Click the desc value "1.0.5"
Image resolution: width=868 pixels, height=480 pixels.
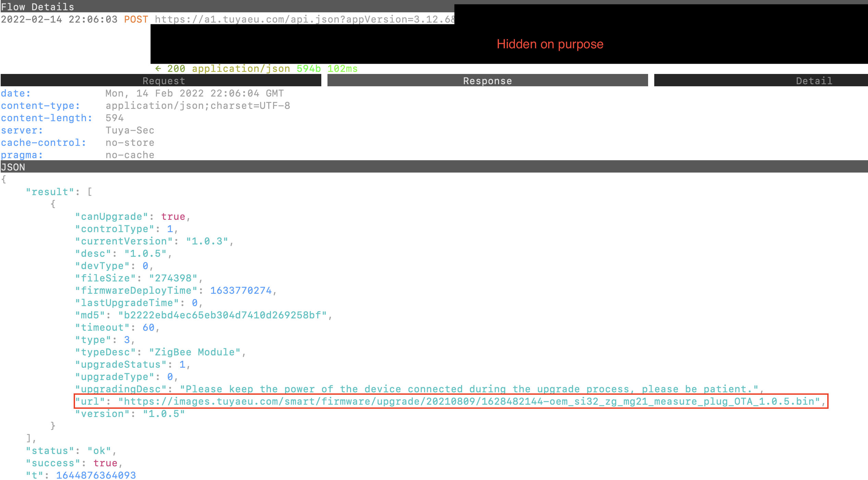[145, 253]
